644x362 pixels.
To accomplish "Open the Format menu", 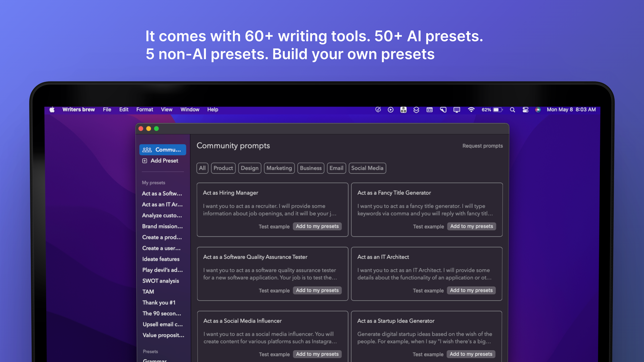I will [145, 109].
